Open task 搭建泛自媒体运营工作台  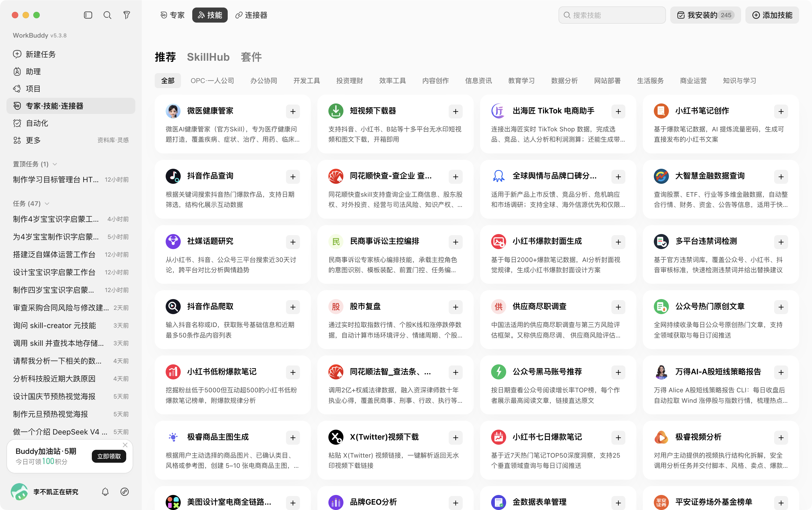pyautogui.click(x=71, y=255)
